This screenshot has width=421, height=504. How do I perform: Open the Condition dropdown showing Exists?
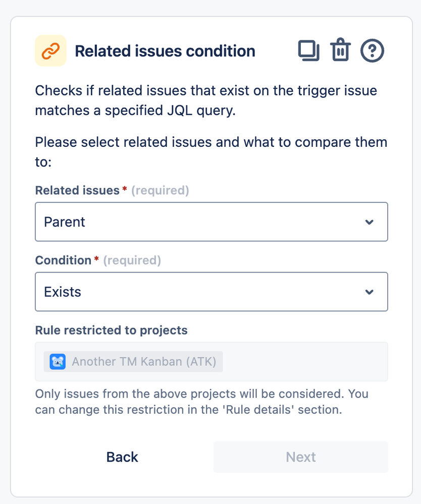tap(212, 292)
